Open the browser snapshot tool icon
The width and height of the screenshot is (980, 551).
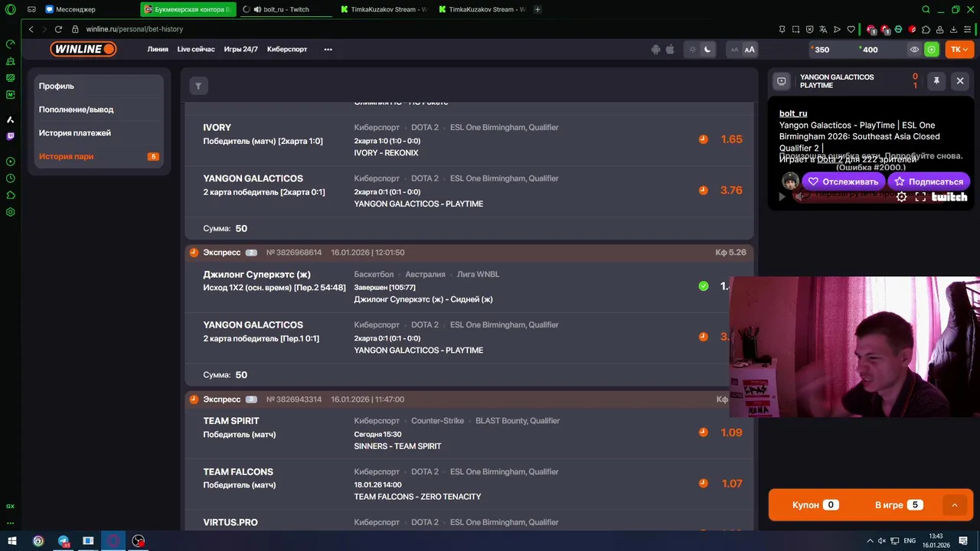pos(795,29)
